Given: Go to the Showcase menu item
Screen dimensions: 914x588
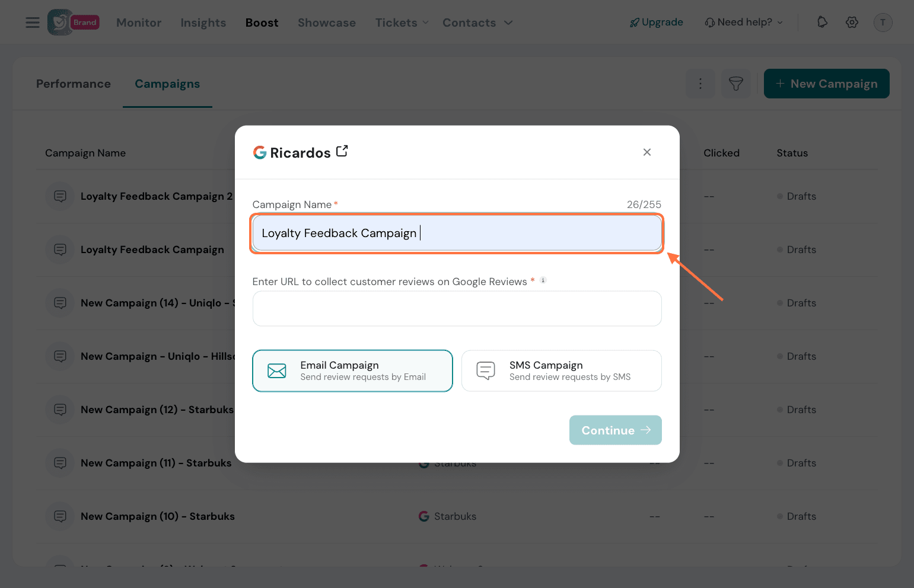Looking at the screenshot, I should [326, 22].
